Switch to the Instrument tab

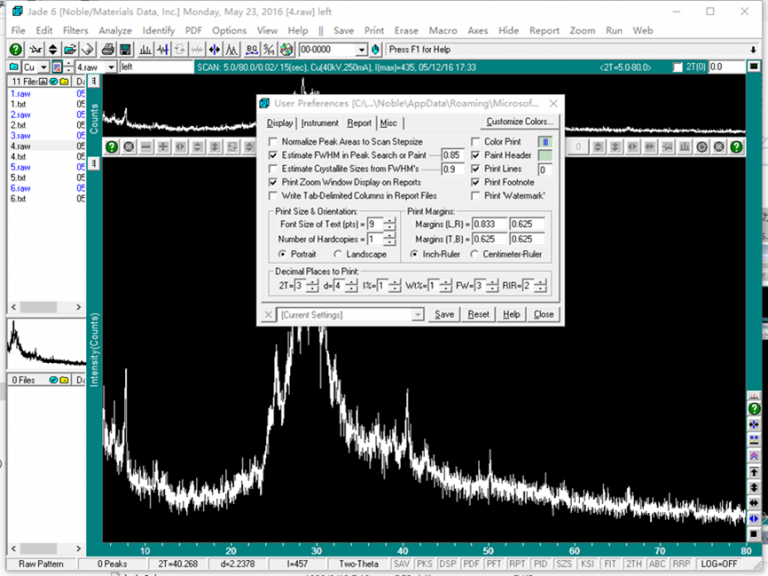[x=319, y=123]
